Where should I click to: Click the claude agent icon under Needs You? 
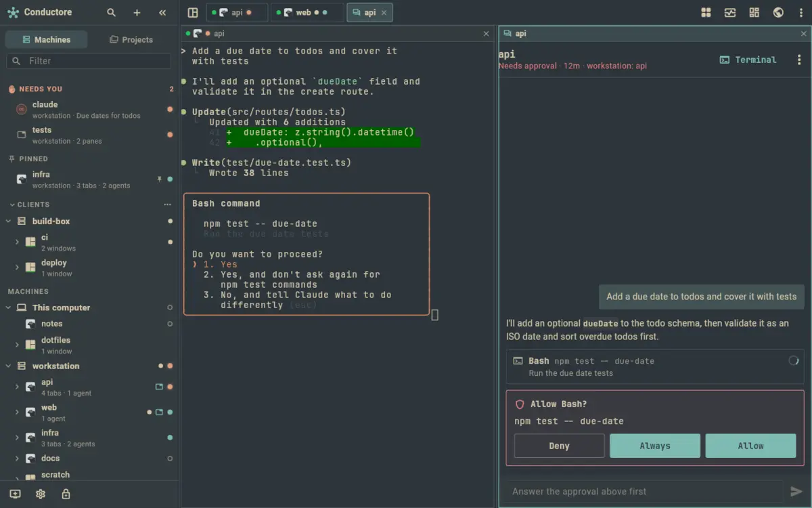tap(21, 109)
